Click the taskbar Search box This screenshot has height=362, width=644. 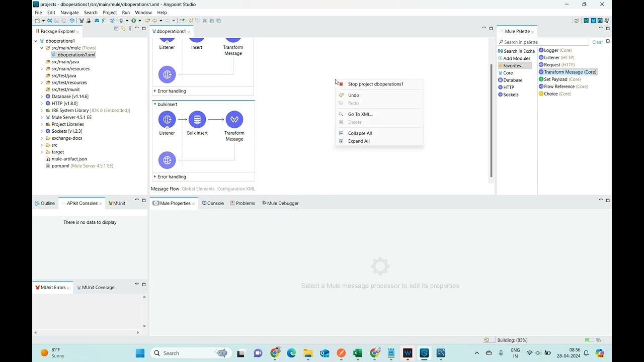190,353
